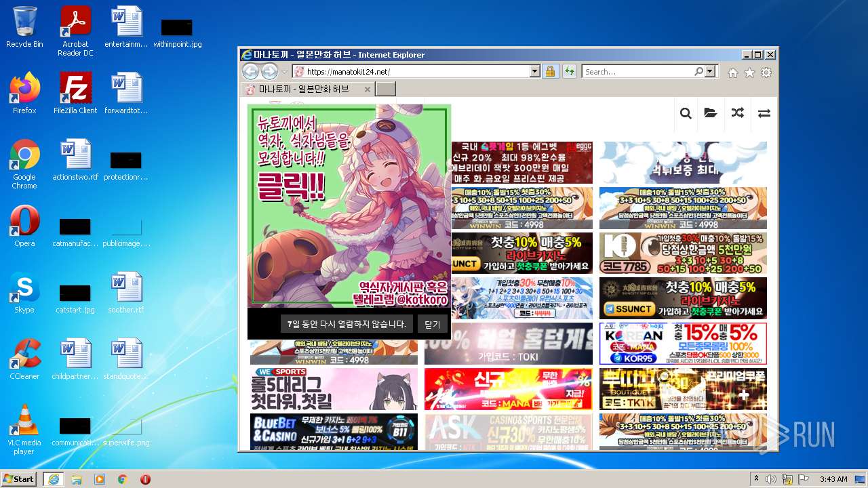Open Firefox from the desktop
Image resolution: width=868 pixels, height=488 pixels.
point(24,94)
